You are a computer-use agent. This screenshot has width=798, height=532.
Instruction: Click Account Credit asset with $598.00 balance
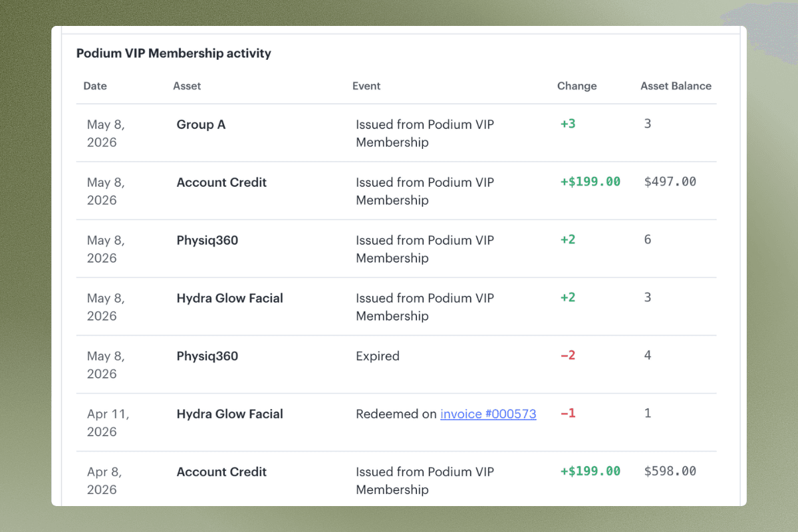[221, 471]
